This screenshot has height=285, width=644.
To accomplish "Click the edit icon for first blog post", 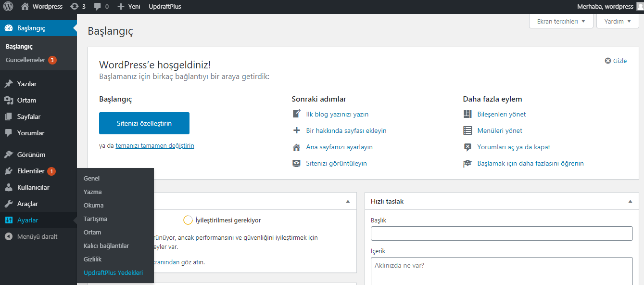I will click(x=297, y=114).
